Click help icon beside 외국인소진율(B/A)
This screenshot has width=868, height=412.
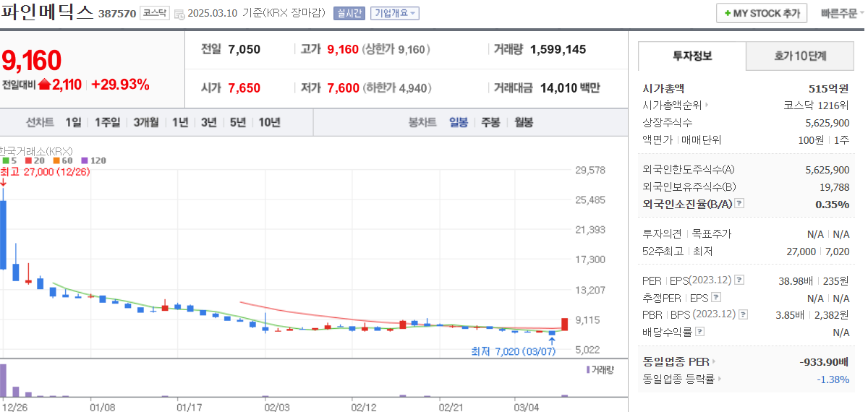739,204
